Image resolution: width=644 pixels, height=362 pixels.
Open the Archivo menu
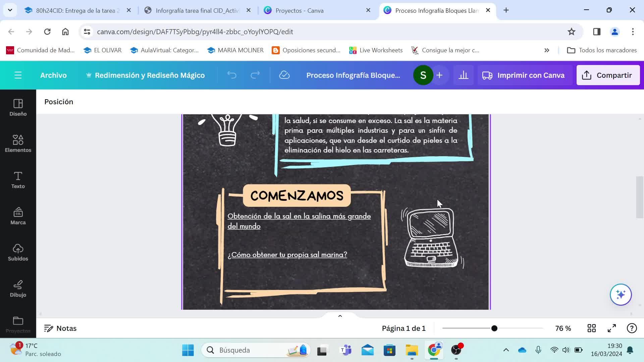pyautogui.click(x=53, y=75)
